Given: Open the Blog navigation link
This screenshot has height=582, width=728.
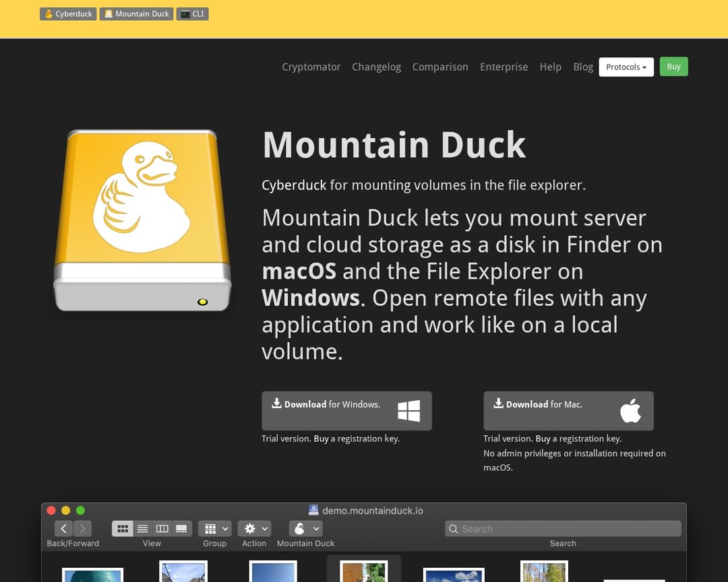Looking at the screenshot, I should click(583, 67).
